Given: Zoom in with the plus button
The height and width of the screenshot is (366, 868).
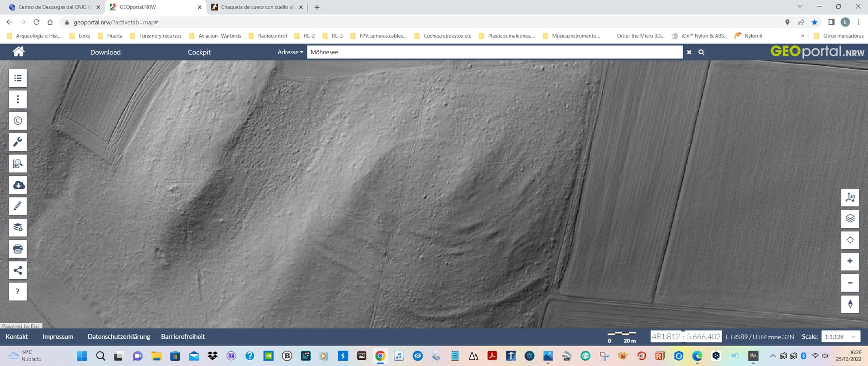Looking at the screenshot, I should [x=850, y=261].
